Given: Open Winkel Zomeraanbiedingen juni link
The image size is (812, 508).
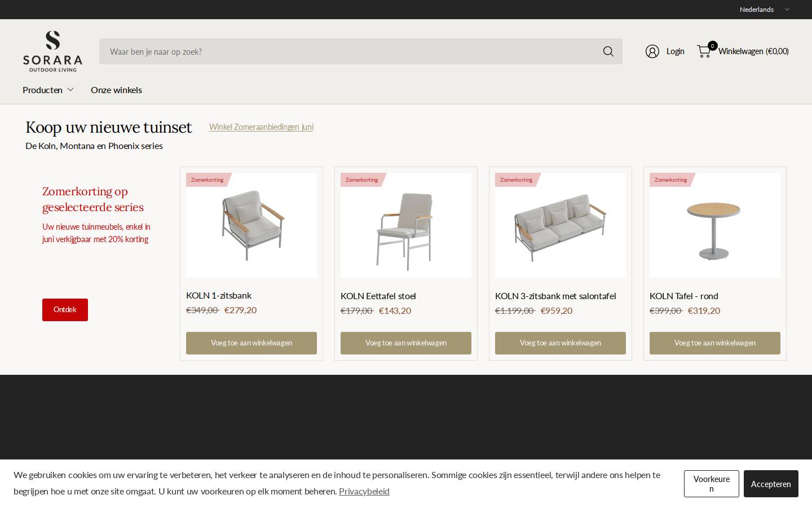Looking at the screenshot, I should 261,127.
